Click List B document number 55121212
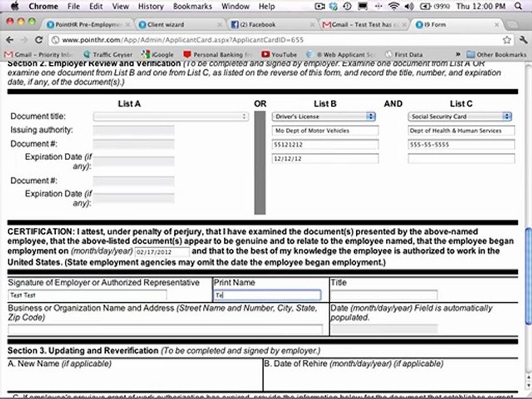 (x=325, y=145)
